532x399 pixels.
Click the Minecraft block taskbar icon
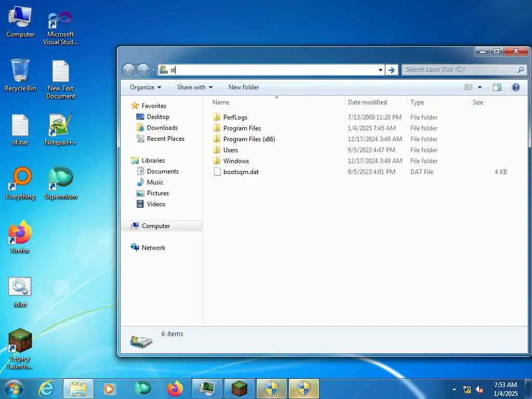240,389
